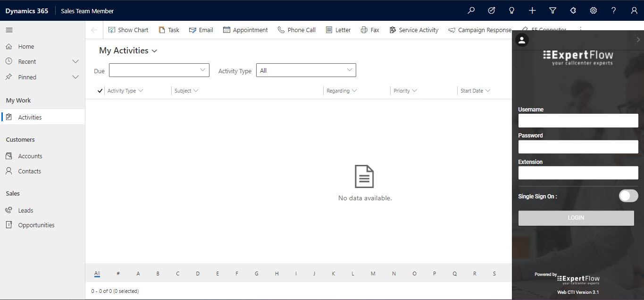This screenshot has width=644, height=300.
Task: Toggle the select-all checkmark column header
Action: 100,91
